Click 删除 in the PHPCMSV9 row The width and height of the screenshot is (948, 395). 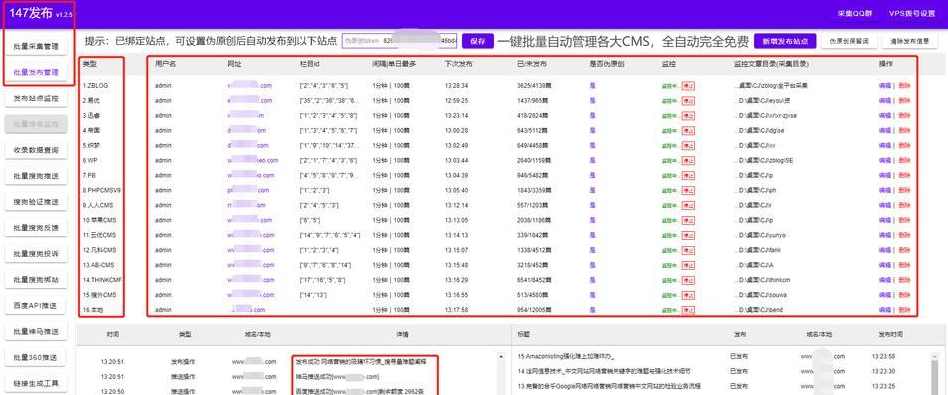pyautogui.click(x=904, y=190)
